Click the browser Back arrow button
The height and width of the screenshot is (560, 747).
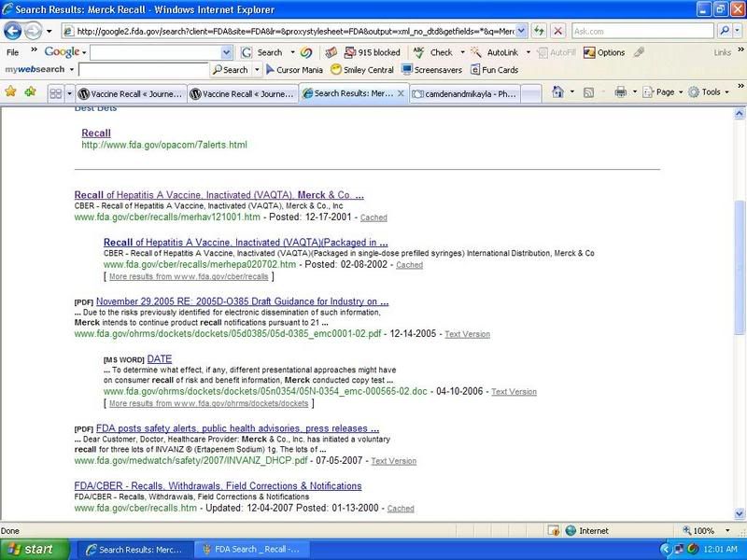point(12,32)
